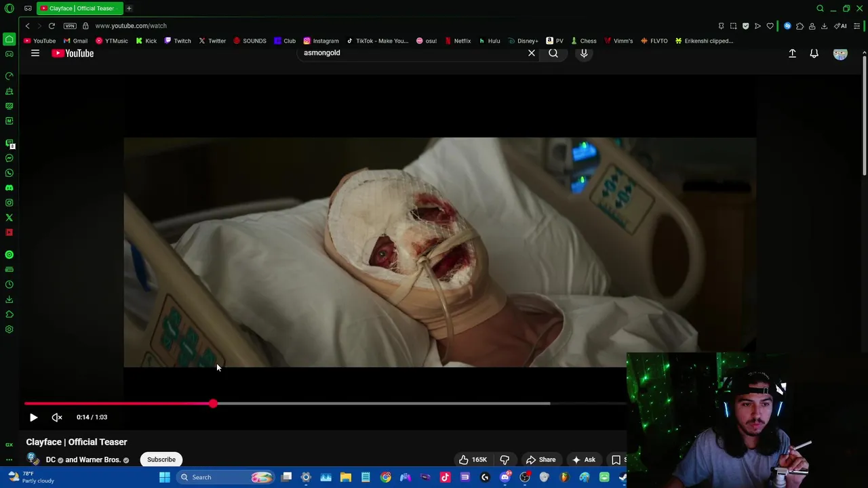
Task: Open the Disney+ bookmark
Action: (x=523, y=41)
